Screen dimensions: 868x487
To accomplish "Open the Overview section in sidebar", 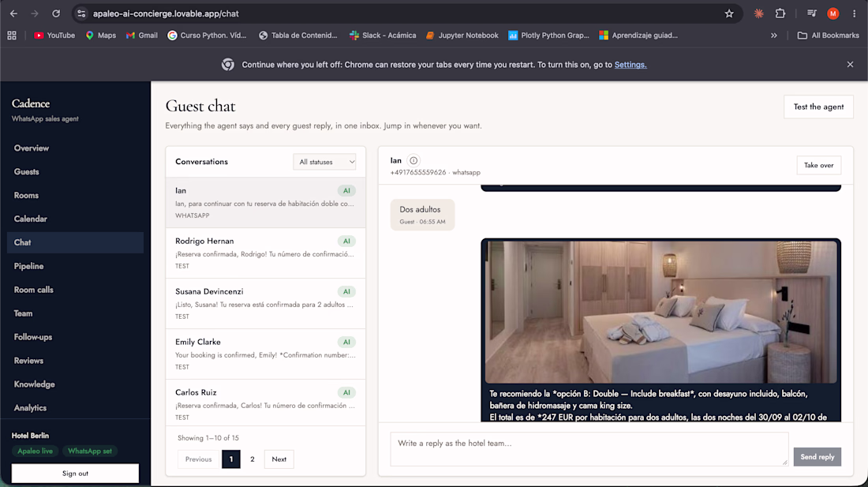I will point(75,148).
